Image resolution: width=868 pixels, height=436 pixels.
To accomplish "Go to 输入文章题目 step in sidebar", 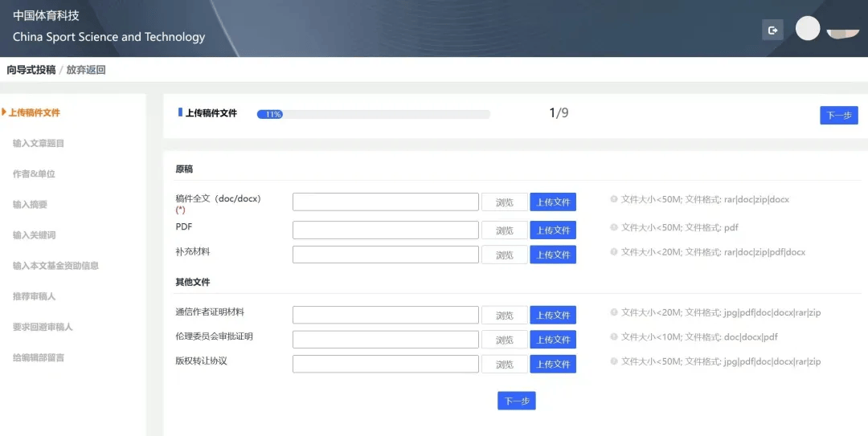I will coord(39,144).
